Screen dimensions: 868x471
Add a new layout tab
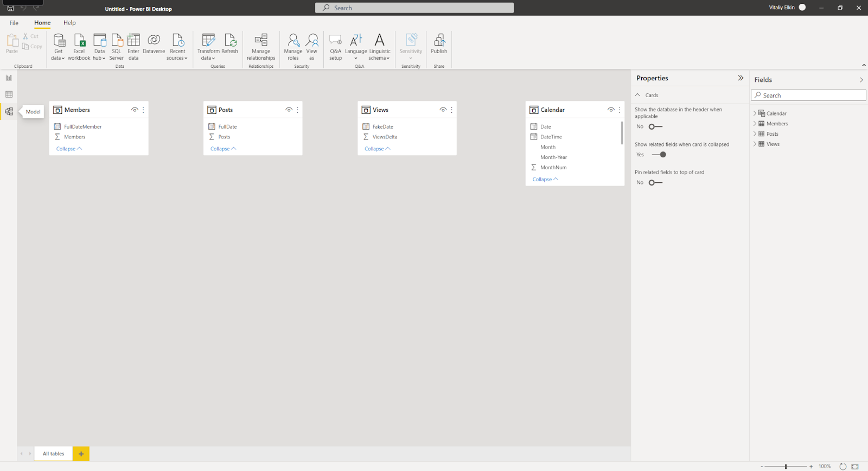point(81,454)
